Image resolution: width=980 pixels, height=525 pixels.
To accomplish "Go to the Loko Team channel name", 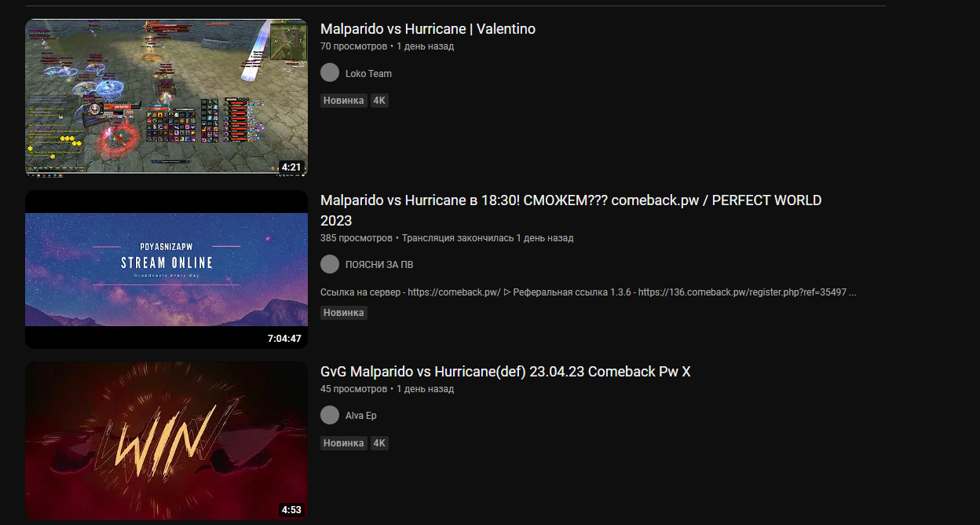I will pyautogui.click(x=368, y=73).
